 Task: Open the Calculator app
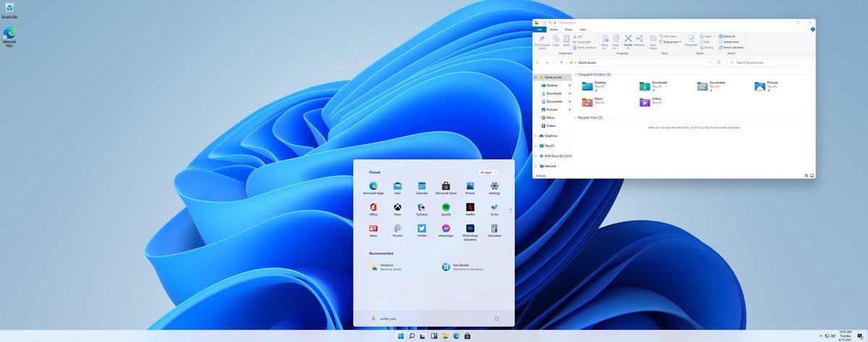click(494, 229)
